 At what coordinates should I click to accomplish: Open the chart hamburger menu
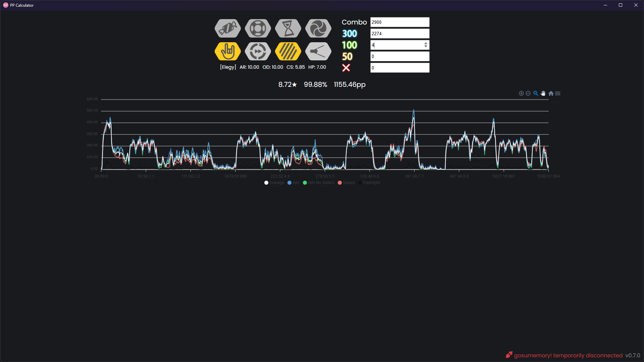point(558,94)
